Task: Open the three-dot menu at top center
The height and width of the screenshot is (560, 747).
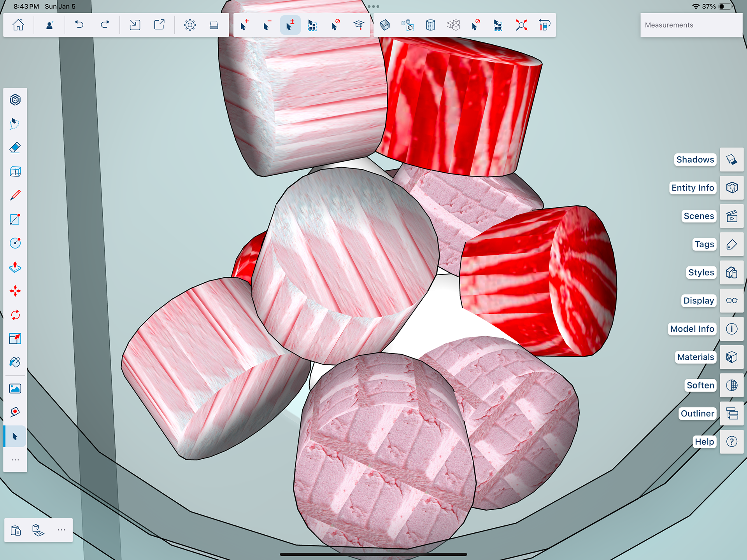Action: [x=373, y=7]
